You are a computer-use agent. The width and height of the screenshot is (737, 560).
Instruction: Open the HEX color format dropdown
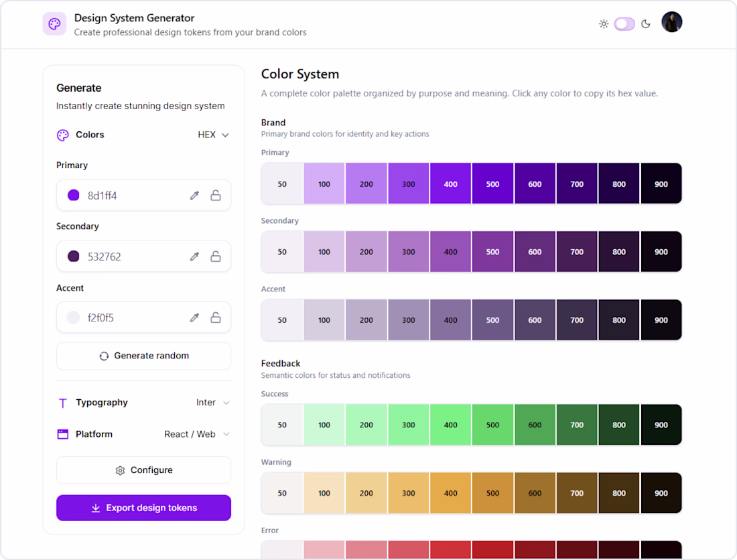[x=213, y=135]
